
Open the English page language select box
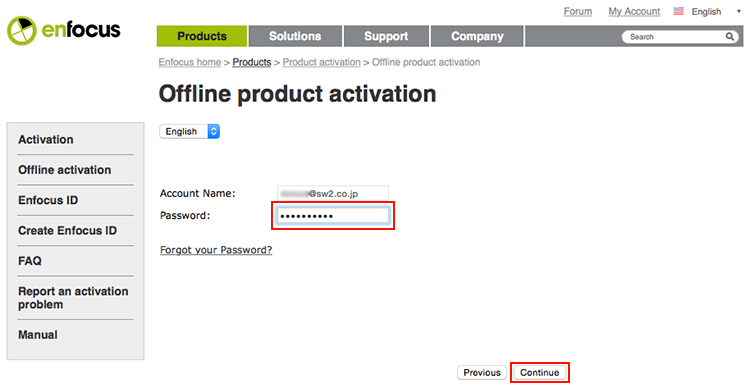189,131
